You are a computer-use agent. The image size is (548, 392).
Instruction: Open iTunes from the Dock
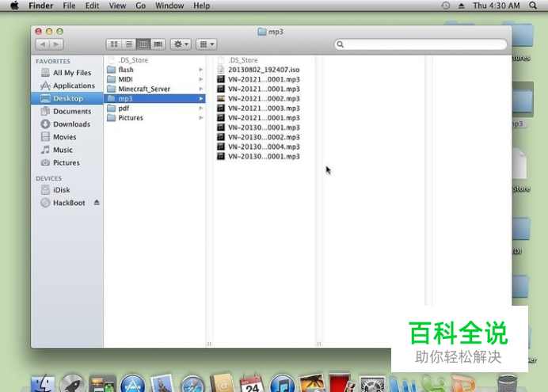[x=283, y=383]
